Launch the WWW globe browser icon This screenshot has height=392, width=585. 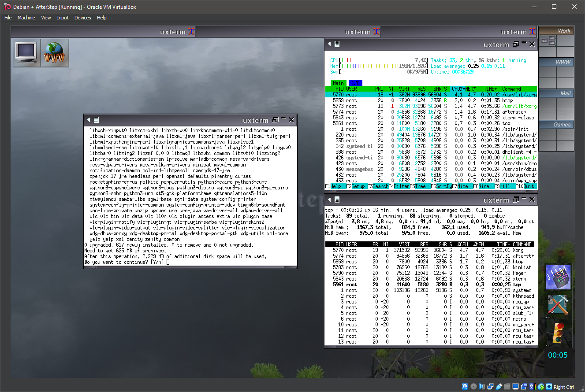(55, 53)
